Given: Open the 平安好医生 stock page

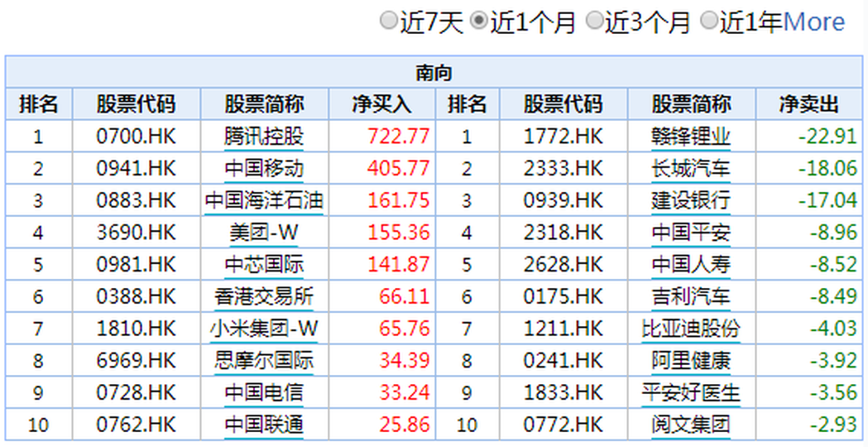Looking at the screenshot, I should 691,393.
